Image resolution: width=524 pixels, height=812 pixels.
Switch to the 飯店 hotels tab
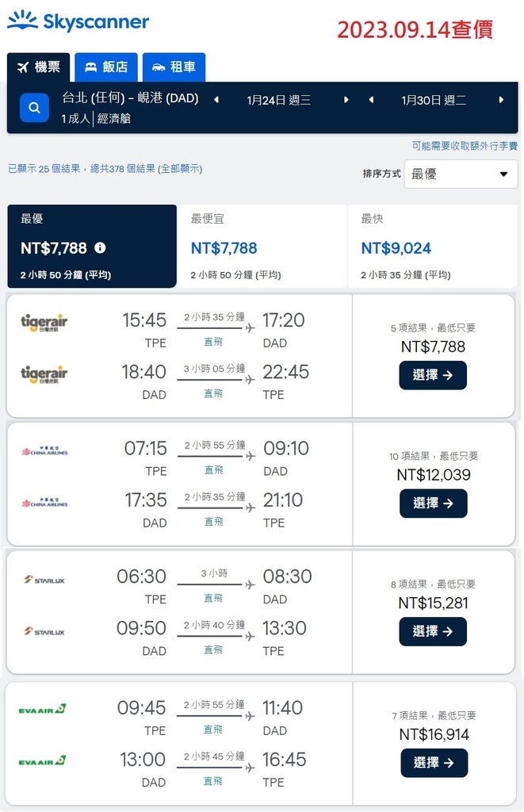(x=106, y=67)
